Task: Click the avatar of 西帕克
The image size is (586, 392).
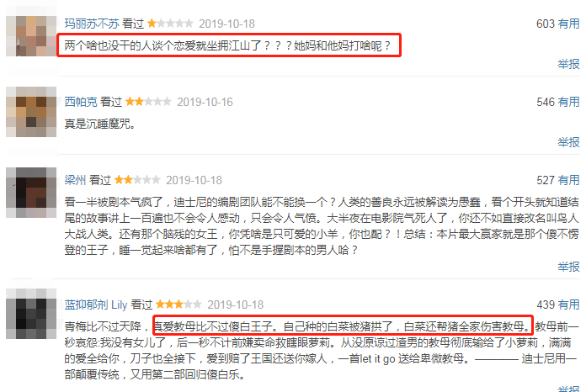Action: coord(31,112)
